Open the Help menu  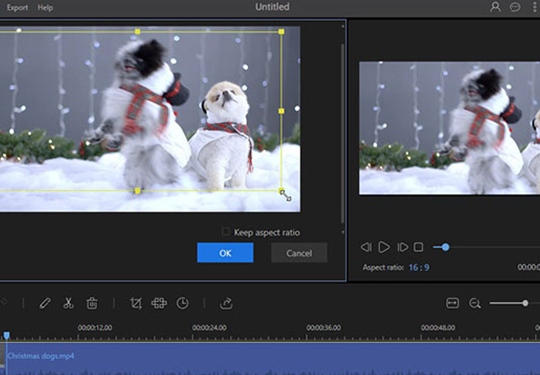pos(45,8)
